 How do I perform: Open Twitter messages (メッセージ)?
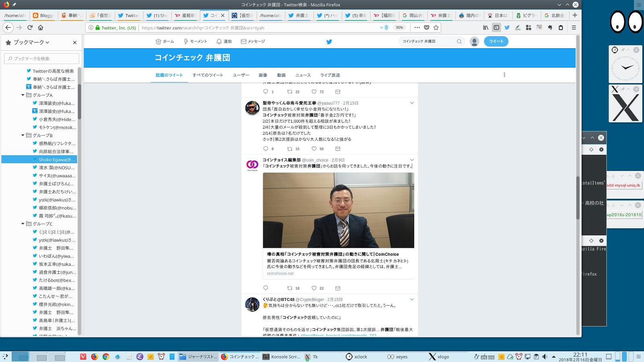click(253, 41)
